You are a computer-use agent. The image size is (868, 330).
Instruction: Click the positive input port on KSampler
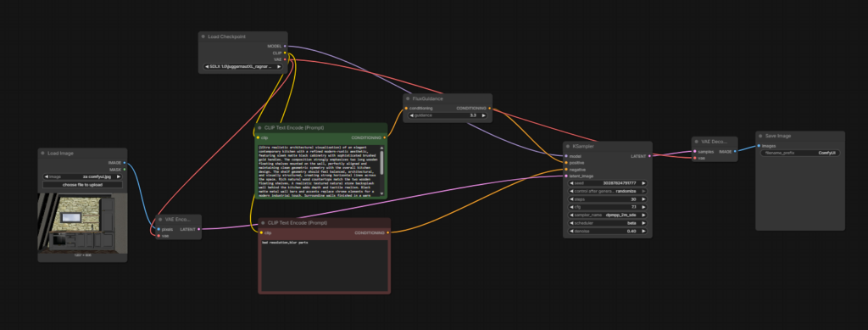coord(565,163)
